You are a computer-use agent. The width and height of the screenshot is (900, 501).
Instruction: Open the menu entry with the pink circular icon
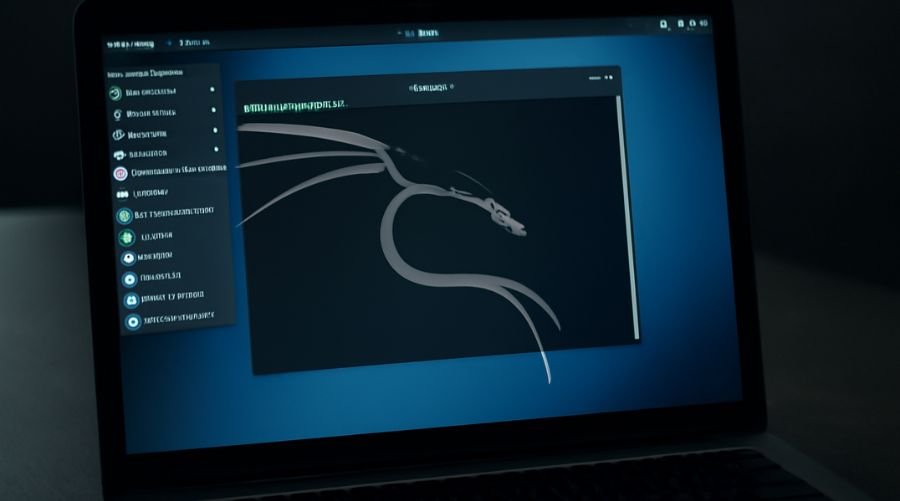click(170, 172)
